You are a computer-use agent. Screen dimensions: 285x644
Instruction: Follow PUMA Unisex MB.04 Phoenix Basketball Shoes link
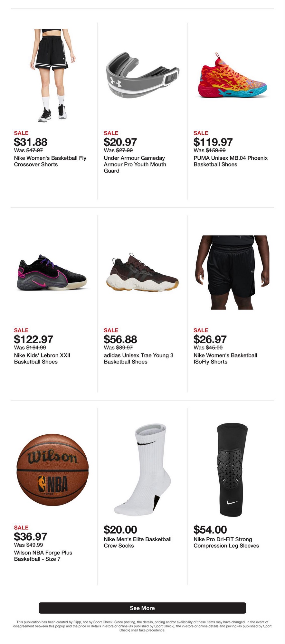click(231, 161)
